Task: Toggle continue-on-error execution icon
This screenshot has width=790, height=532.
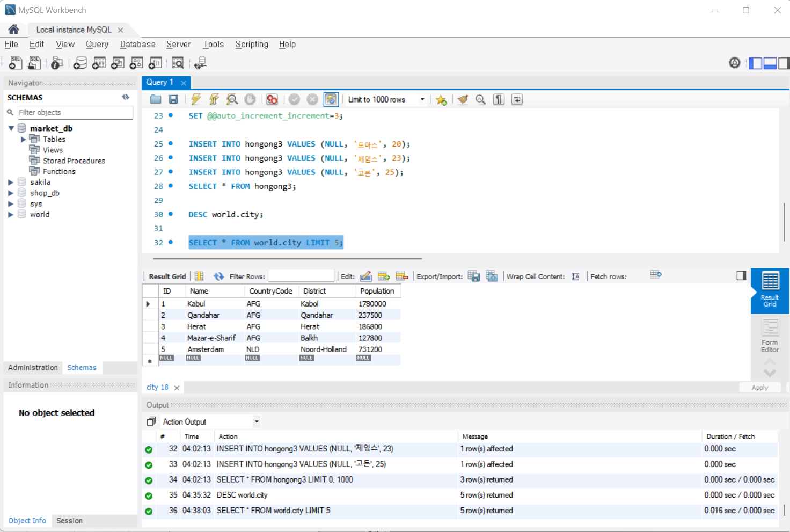Action: point(272,99)
